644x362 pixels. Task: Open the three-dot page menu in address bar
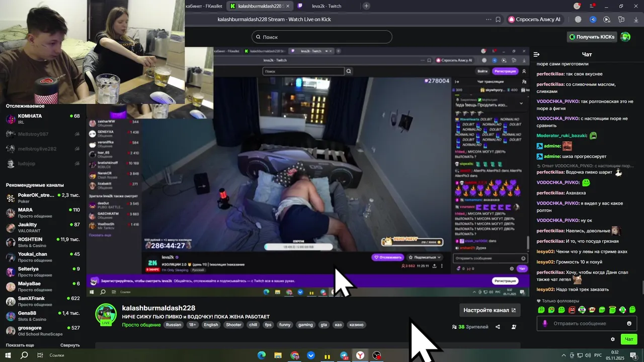[489, 20]
